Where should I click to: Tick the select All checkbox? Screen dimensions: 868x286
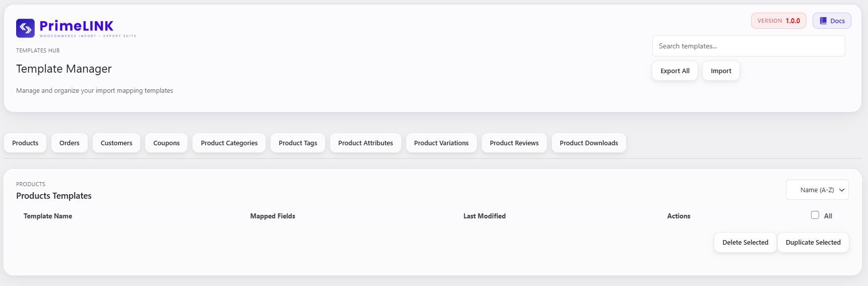coord(815,215)
